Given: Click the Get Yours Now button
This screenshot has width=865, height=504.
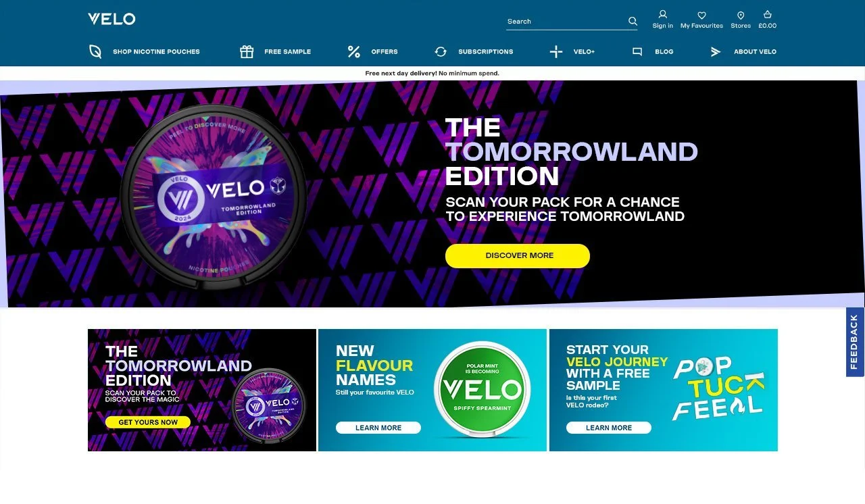Looking at the screenshot, I should click(x=148, y=422).
